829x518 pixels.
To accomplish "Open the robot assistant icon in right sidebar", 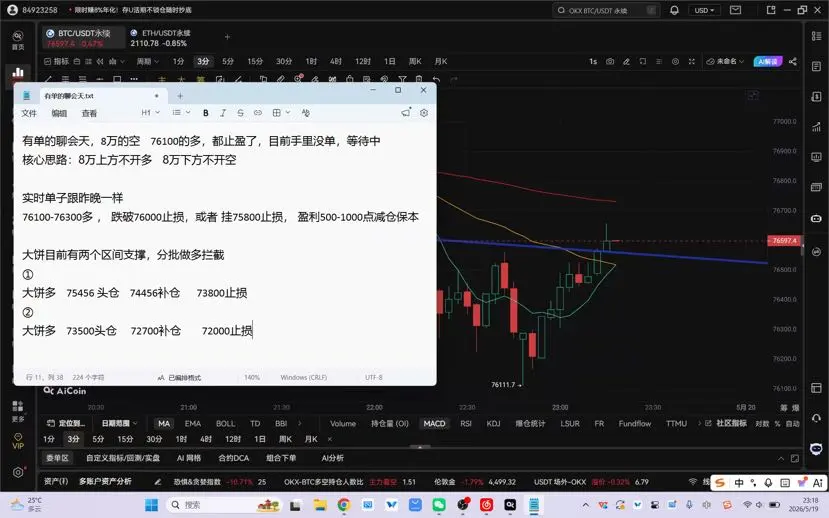I will click(816, 218).
